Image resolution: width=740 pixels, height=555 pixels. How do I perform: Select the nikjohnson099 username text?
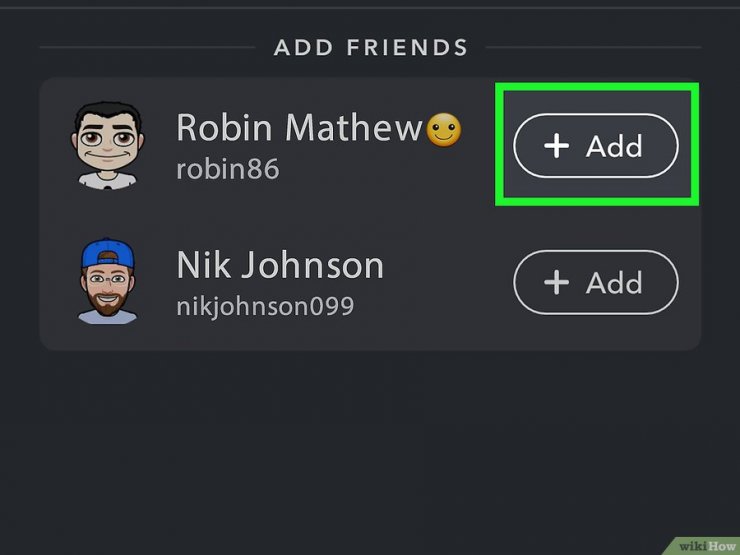[x=265, y=307]
